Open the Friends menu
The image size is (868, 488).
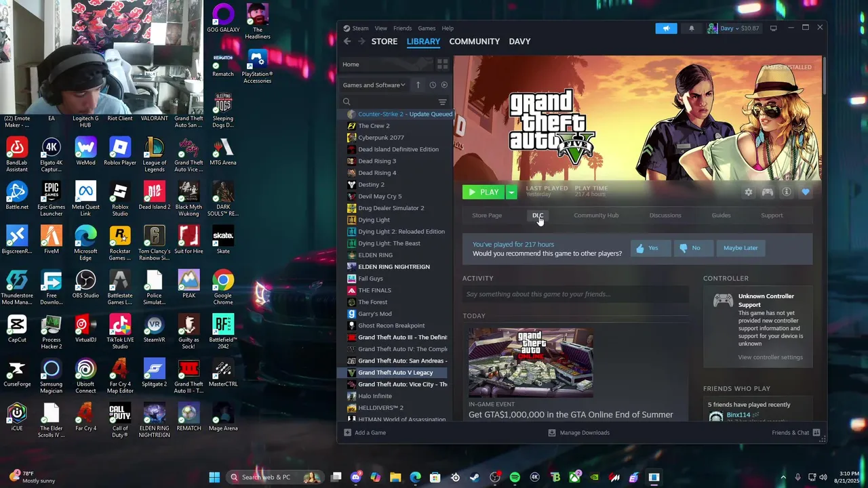402,28
